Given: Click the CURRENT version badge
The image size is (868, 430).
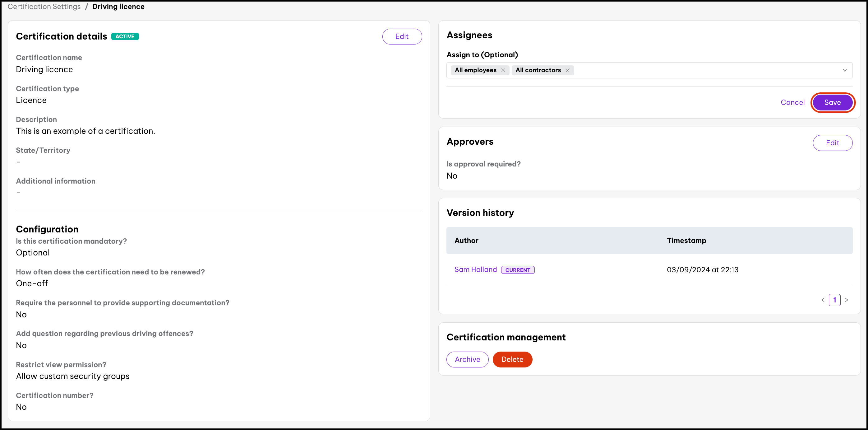Looking at the screenshot, I should pyautogui.click(x=518, y=270).
